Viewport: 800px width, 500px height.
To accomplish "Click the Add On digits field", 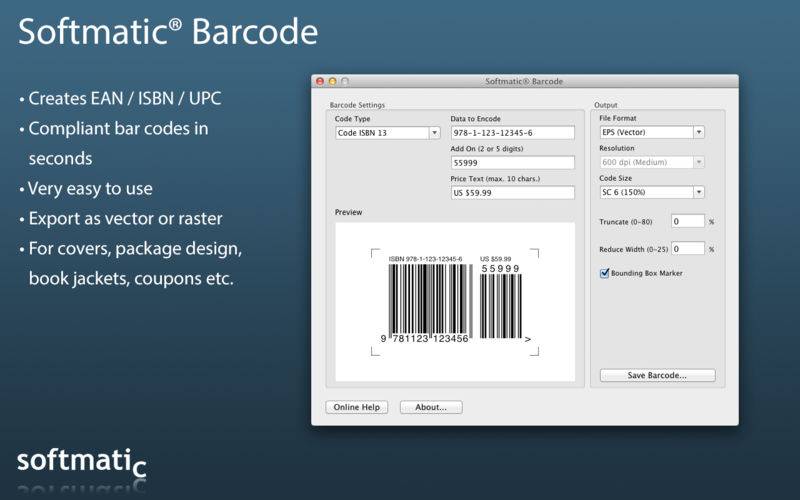I will 512,163.
